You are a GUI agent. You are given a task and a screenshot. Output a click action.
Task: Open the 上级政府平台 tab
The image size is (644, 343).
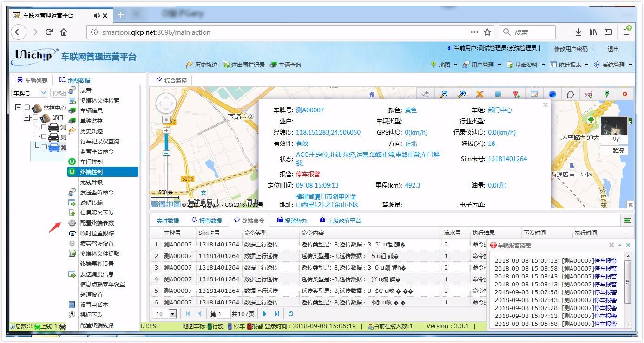[340, 220]
